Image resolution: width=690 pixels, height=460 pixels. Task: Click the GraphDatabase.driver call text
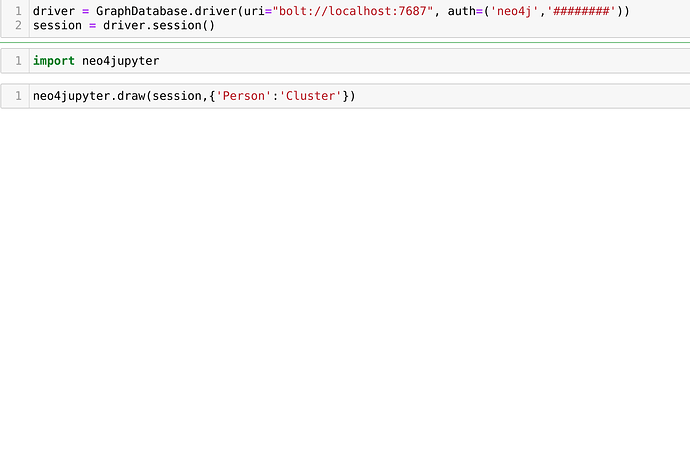point(166,11)
